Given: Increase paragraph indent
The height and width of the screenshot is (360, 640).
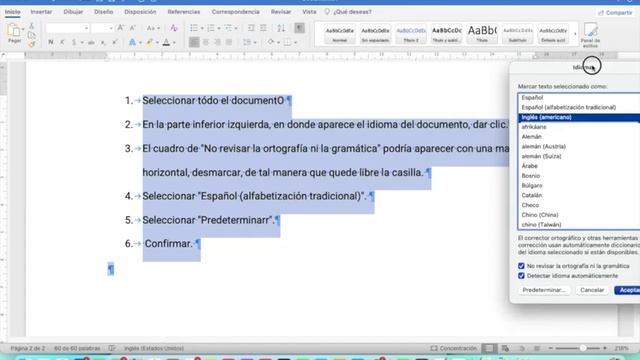Looking at the screenshot, I should click(263, 28).
